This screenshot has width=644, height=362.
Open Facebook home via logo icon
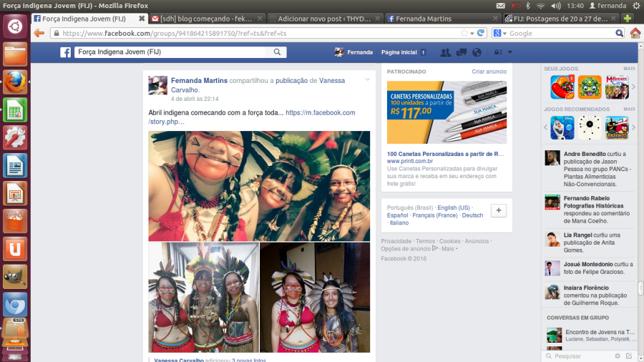point(65,52)
